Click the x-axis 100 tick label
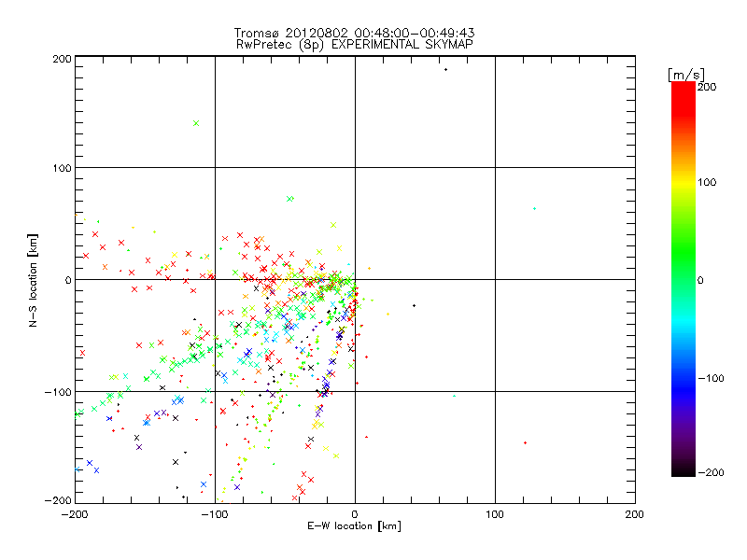The image size is (747, 560). 494,514
